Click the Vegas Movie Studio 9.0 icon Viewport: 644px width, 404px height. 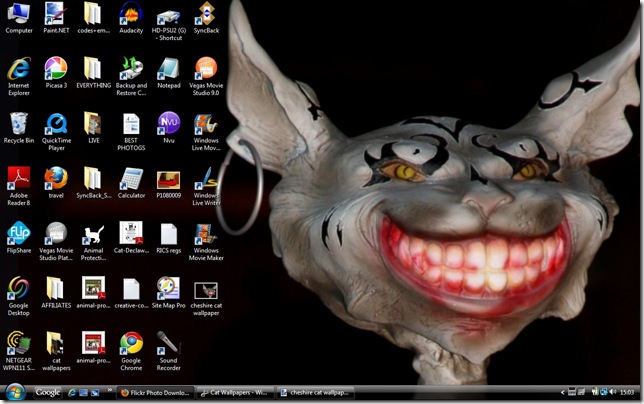[x=205, y=69]
